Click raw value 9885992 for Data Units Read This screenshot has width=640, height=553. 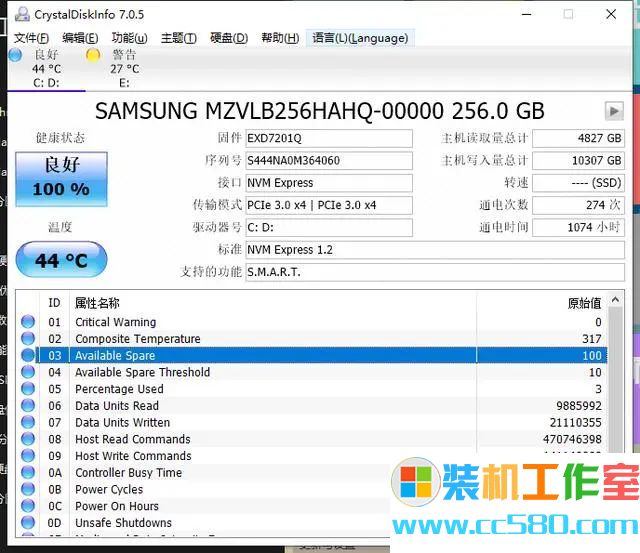pyautogui.click(x=579, y=406)
